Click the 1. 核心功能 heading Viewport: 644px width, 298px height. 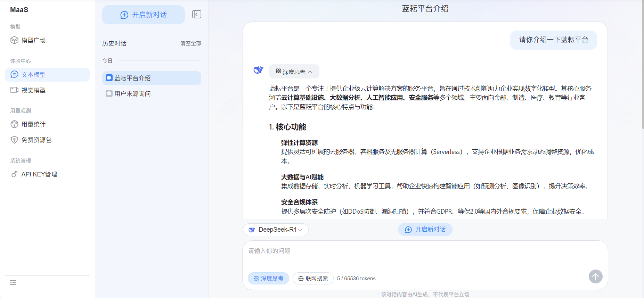click(287, 127)
